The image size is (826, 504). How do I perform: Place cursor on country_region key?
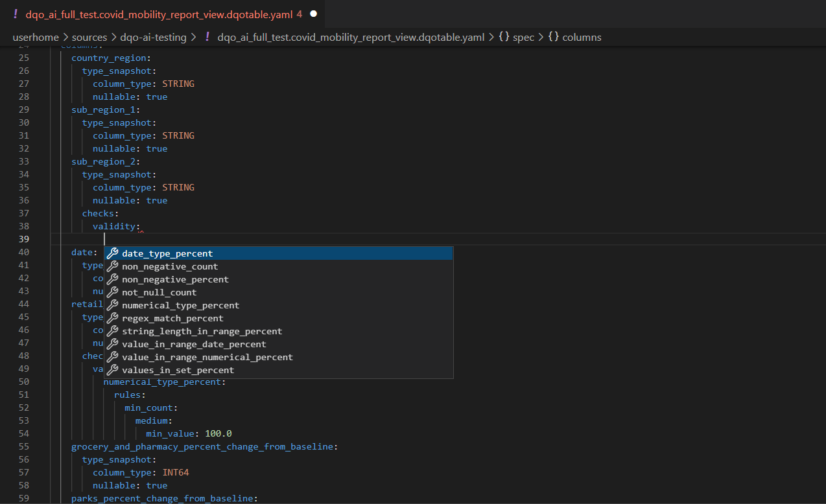[108, 58]
